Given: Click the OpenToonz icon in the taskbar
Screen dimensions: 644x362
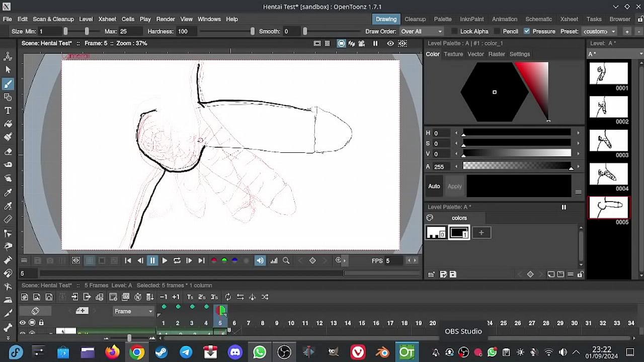Looking at the screenshot, I should [x=407, y=352].
